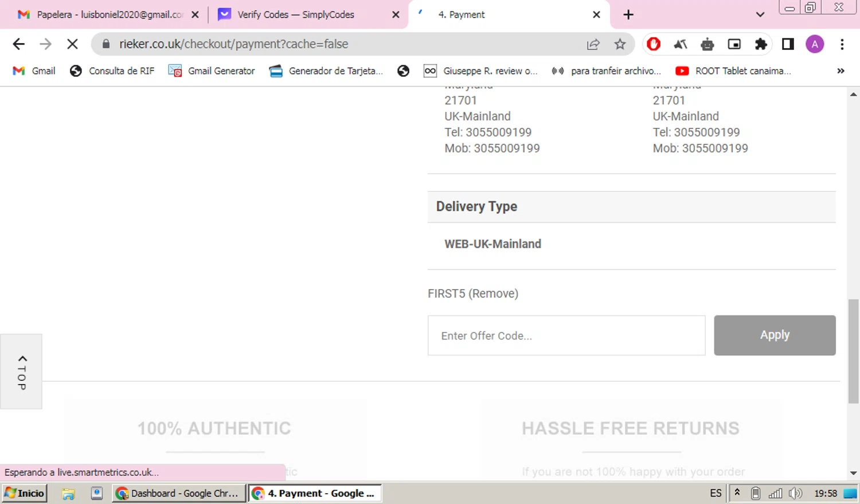This screenshot has height=504, width=860.
Task: Open the red Opera-style extension icon
Action: pyautogui.click(x=654, y=44)
